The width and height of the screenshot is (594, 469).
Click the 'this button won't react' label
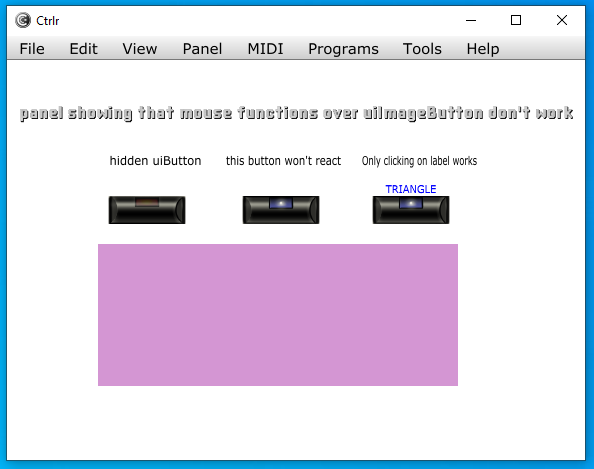pyautogui.click(x=283, y=161)
